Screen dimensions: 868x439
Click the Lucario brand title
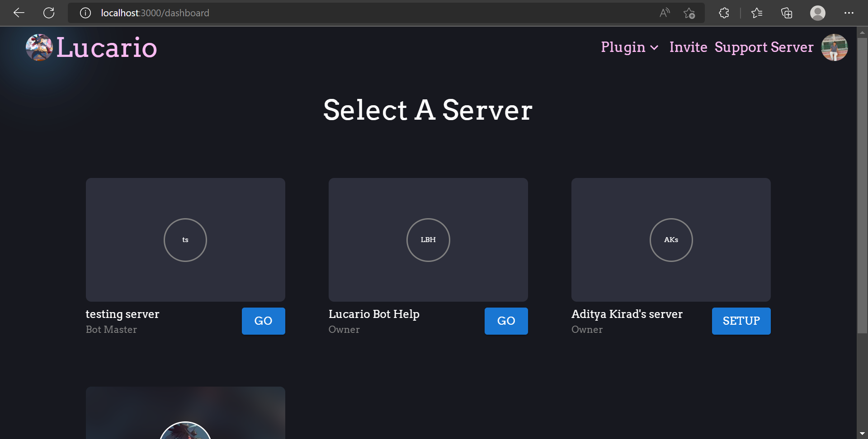[x=107, y=47]
